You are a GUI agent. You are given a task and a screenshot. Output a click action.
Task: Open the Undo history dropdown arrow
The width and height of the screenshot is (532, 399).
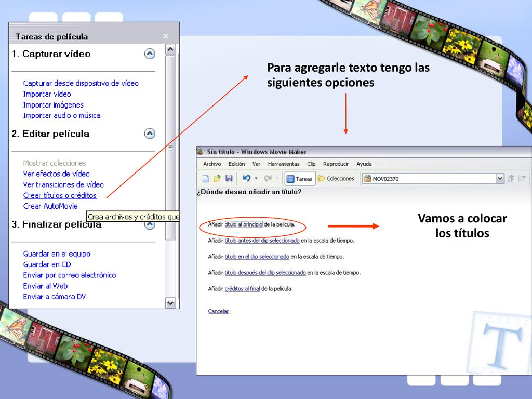(256, 178)
